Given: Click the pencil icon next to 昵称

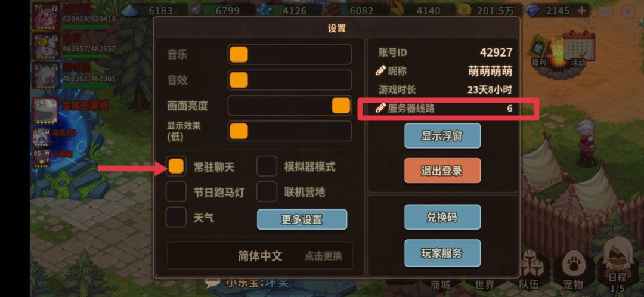Looking at the screenshot, I should click(380, 70).
